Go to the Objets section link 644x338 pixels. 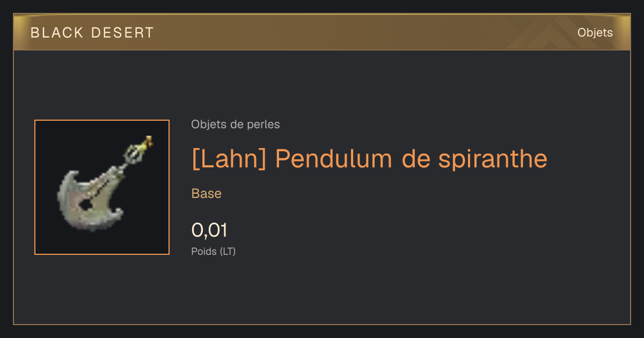[x=595, y=33]
